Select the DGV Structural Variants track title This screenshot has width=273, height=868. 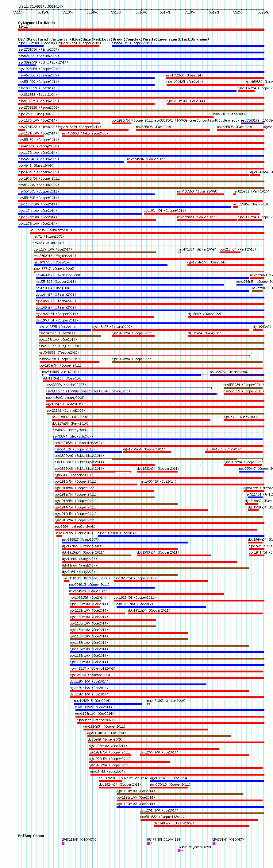[x=113, y=39]
